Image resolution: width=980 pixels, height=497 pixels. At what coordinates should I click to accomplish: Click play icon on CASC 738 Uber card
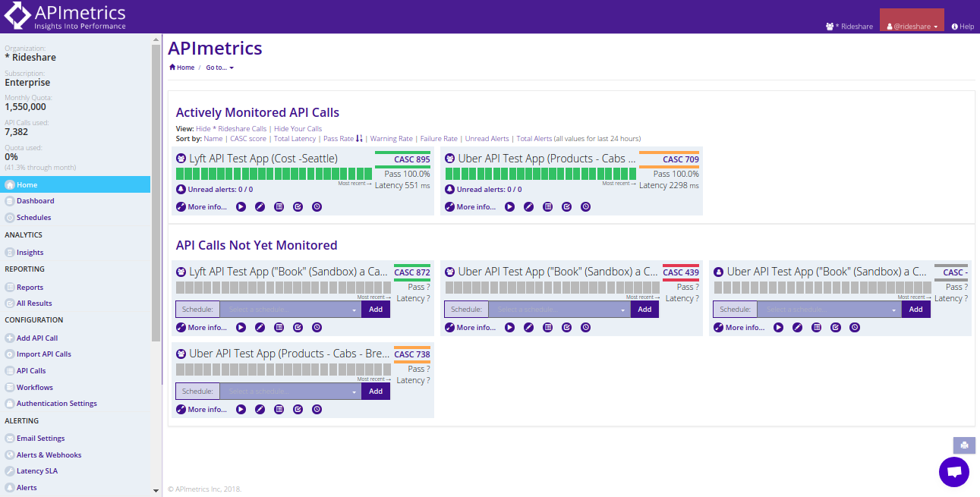pyautogui.click(x=241, y=410)
